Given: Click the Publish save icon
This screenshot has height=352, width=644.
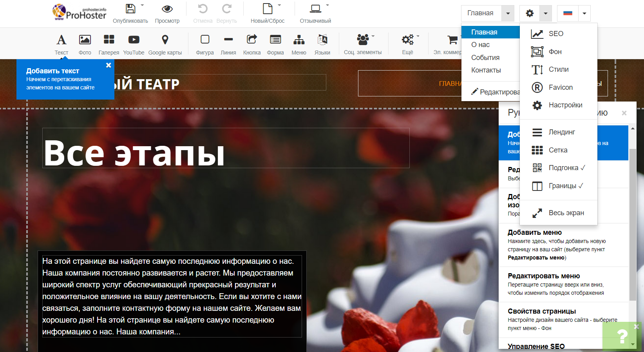Looking at the screenshot, I should pyautogui.click(x=130, y=9).
